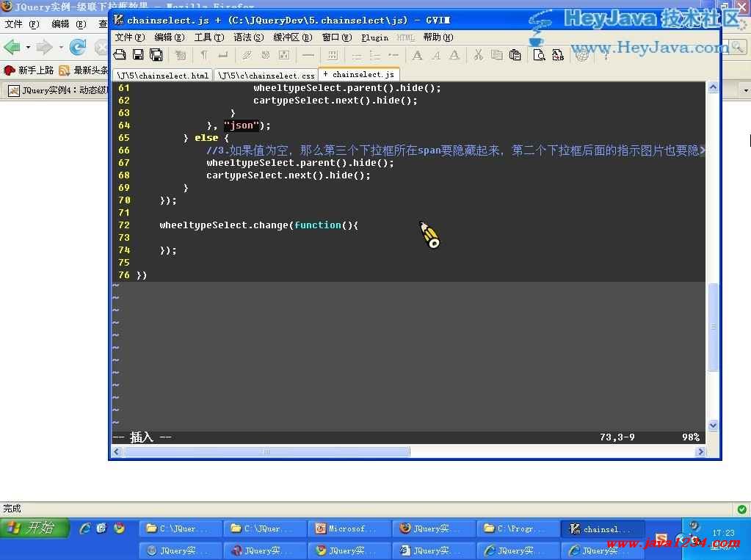Click 新手上路 bookmark in Firefox

[x=29, y=70]
